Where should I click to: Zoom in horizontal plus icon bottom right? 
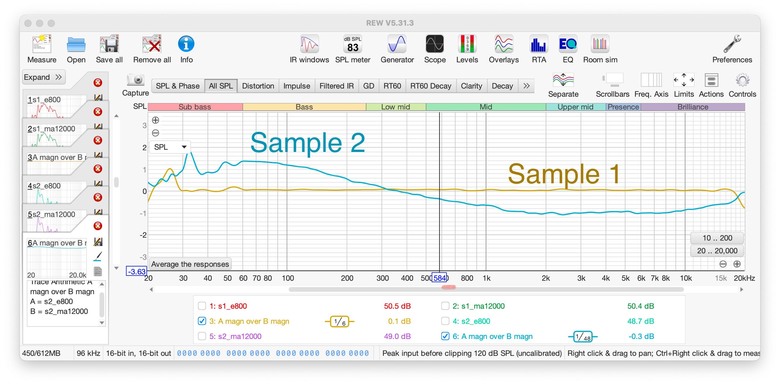pyautogui.click(x=737, y=264)
